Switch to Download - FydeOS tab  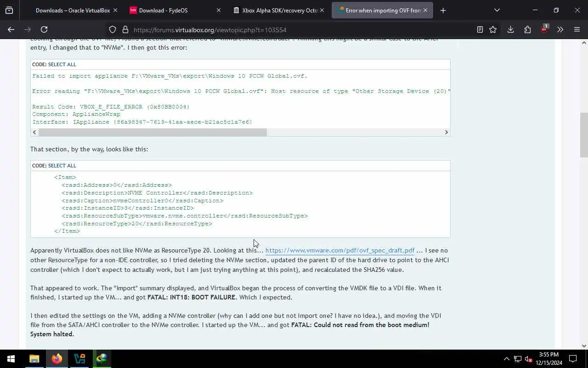176,10
